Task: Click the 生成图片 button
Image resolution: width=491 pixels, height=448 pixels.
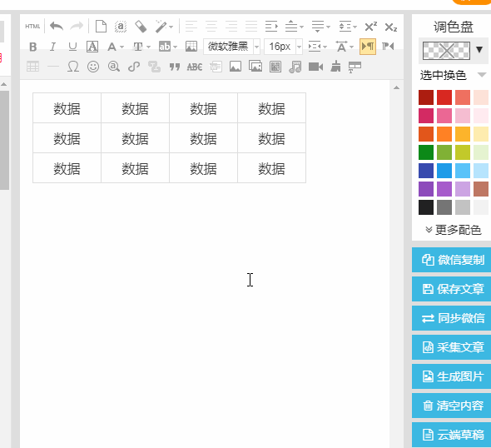Action: tap(452, 376)
